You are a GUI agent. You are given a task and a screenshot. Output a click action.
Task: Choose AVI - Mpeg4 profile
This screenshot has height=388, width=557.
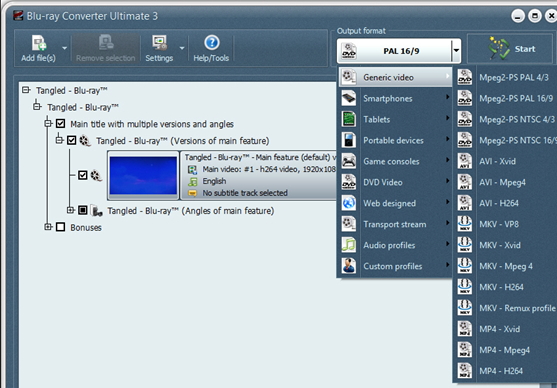(506, 182)
